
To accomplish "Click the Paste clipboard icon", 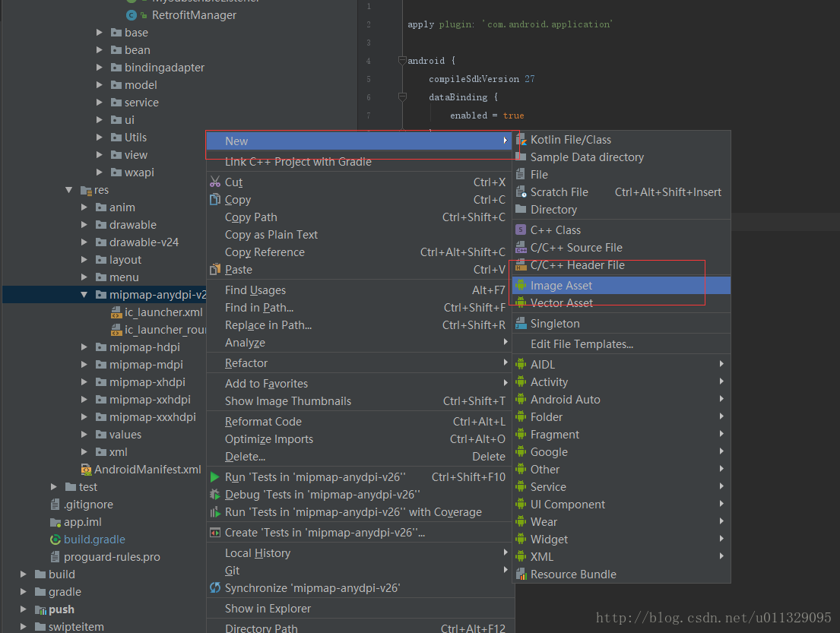I will click(215, 270).
